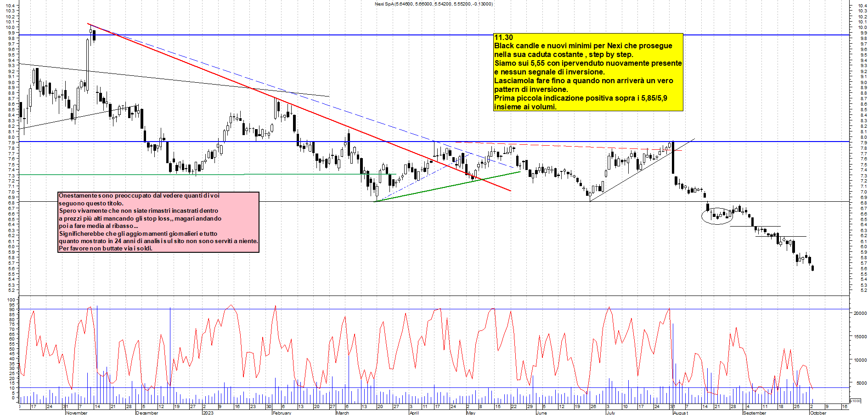The height and width of the screenshot is (415, 868).
Task: Click pink note line "Spero vivamente che non siate"
Action: [x=139, y=211]
